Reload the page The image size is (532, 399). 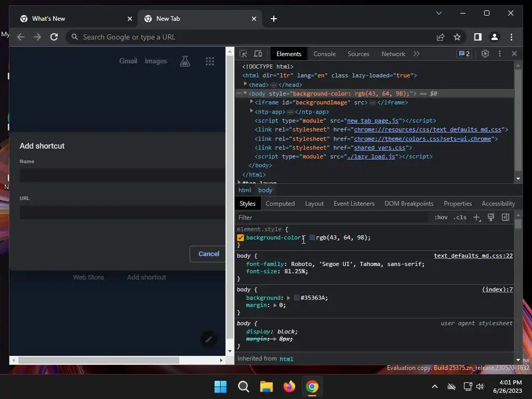point(54,37)
